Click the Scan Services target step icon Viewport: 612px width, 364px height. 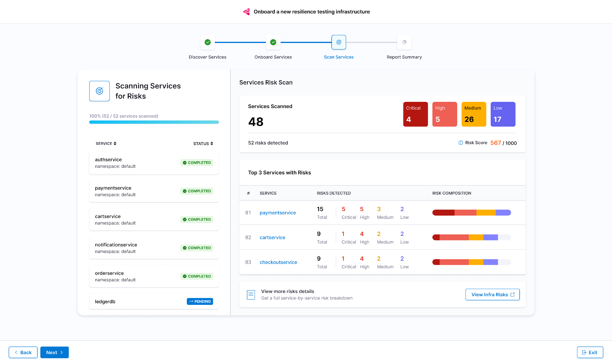(x=339, y=42)
